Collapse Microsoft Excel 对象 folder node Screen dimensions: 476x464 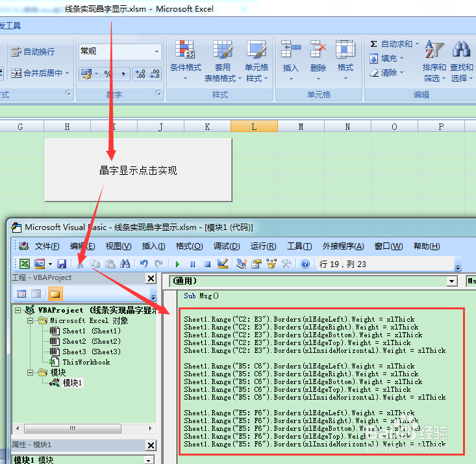pos(30,320)
